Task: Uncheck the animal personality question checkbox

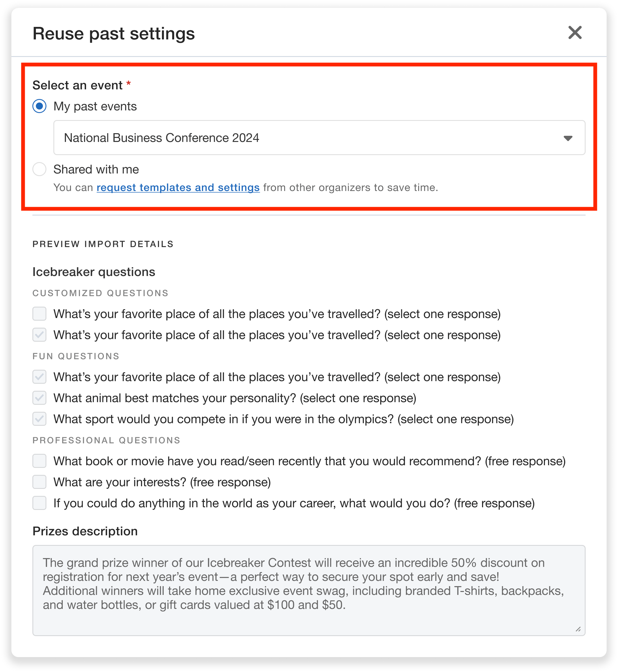Action: point(39,398)
